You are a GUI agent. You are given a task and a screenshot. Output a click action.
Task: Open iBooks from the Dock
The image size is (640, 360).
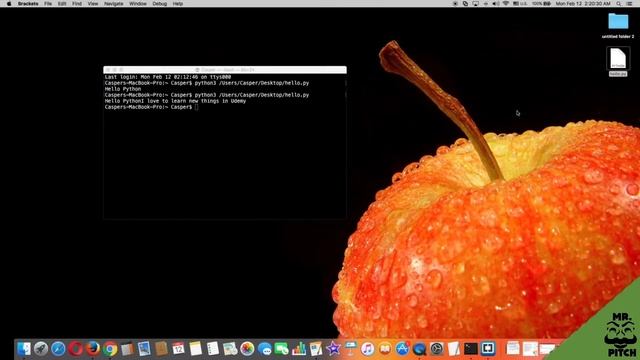385,349
